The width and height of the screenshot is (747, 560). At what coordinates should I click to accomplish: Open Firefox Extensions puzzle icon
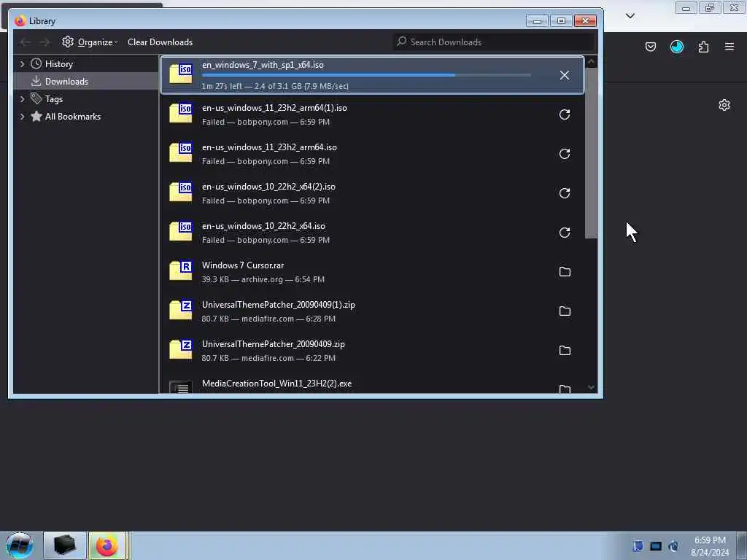pos(703,47)
